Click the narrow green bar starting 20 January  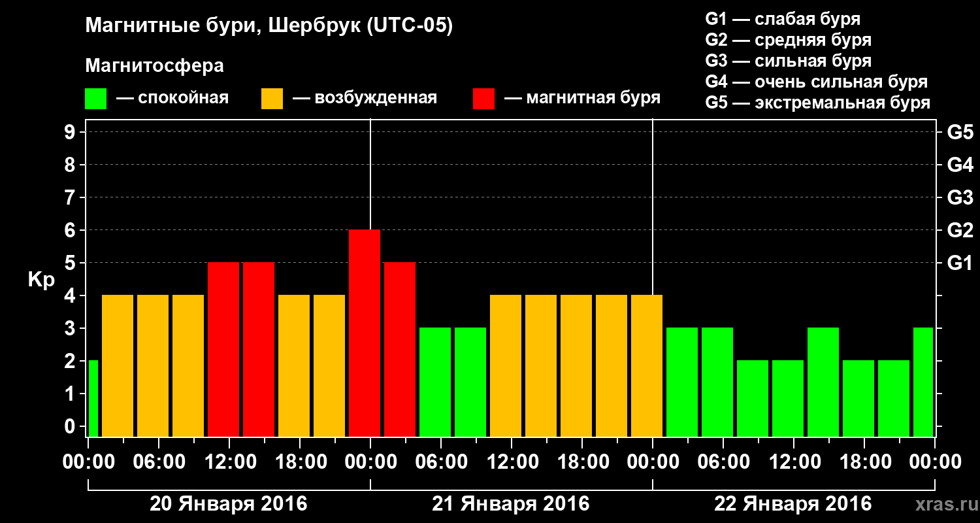[93, 399]
